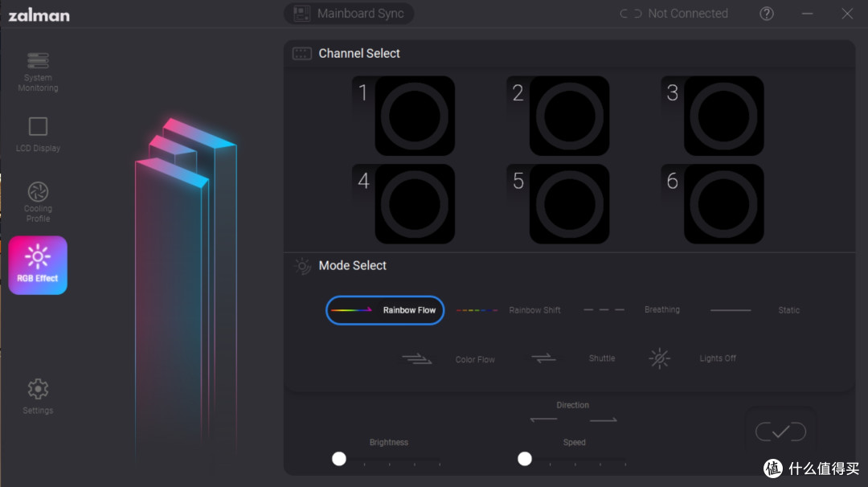Open the Cooling Profile section
Image resolution: width=868 pixels, height=487 pixels.
click(38, 202)
